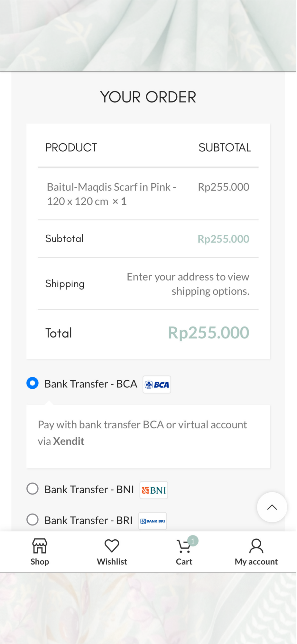Open the Cart icon
297x644 pixels.
pyautogui.click(x=184, y=546)
